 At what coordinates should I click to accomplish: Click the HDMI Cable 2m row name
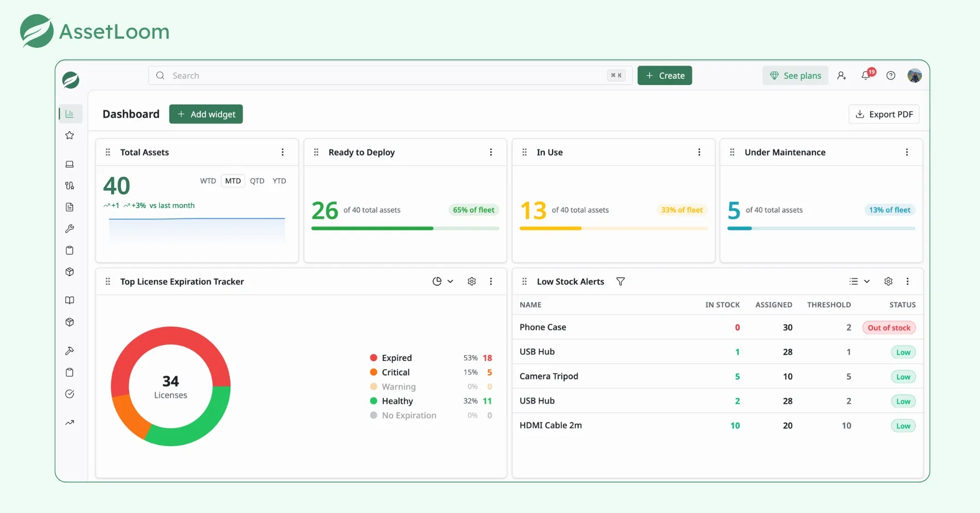click(550, 425)
